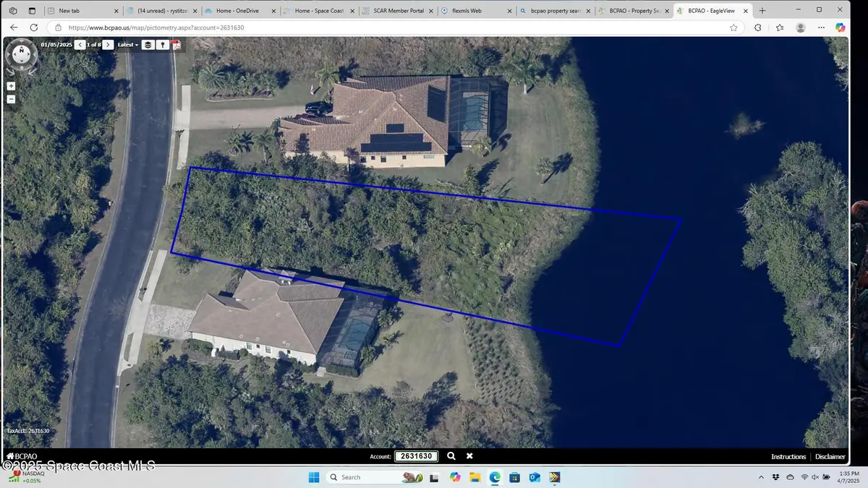Switch to the SCAR Member Portal tab

(398, 10)
